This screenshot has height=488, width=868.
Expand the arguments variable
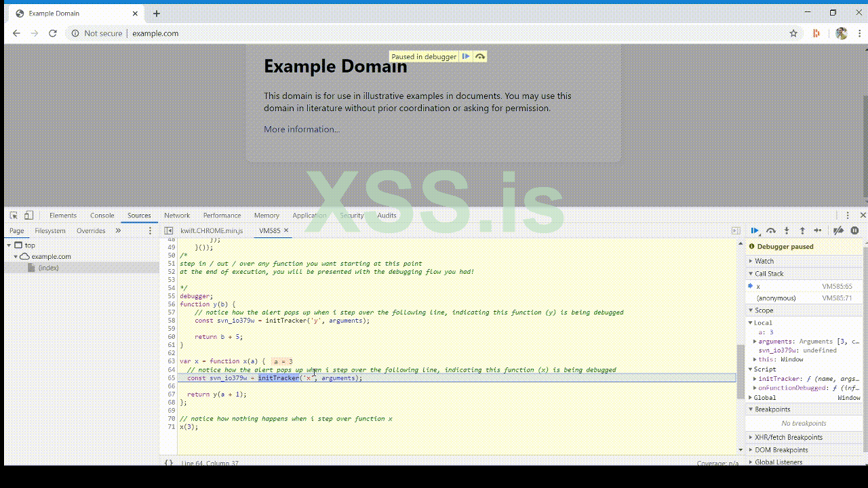pos(755,342)
